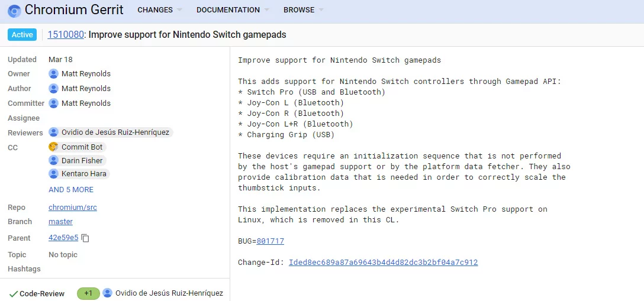Open the BROWSE dropdown menu
This screenshot has width=644, height=301.
[303, 10]
